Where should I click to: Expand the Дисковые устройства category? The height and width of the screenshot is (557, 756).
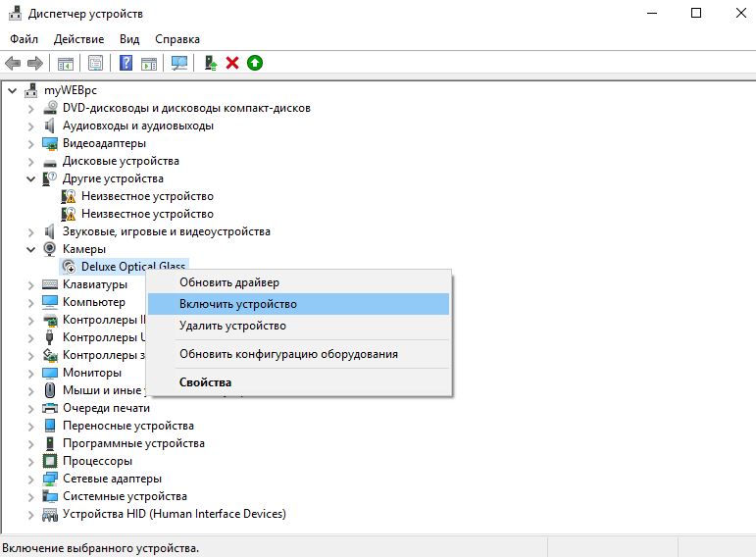(x=30, y=162)
